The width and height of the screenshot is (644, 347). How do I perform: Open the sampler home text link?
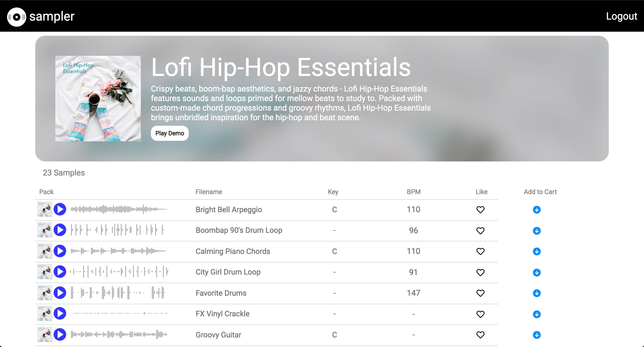52,17
